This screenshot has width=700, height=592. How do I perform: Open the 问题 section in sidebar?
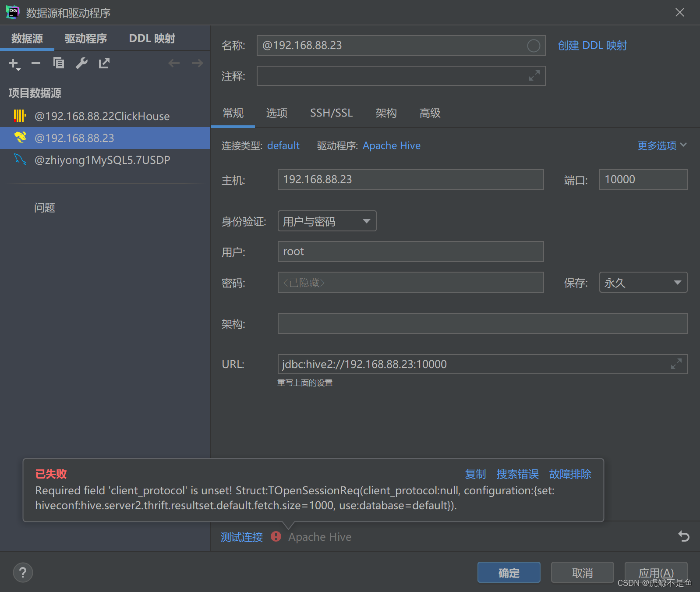pos(45,208)
